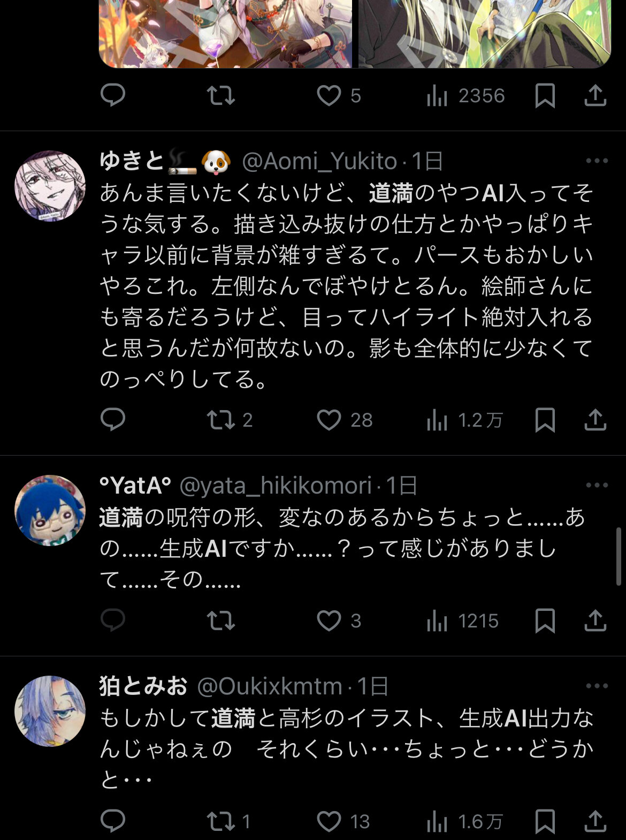The width and height of the screenshot is (626, 840).
Task: Retweet the °YatA° tweet
Action: [x=221, y=621]
